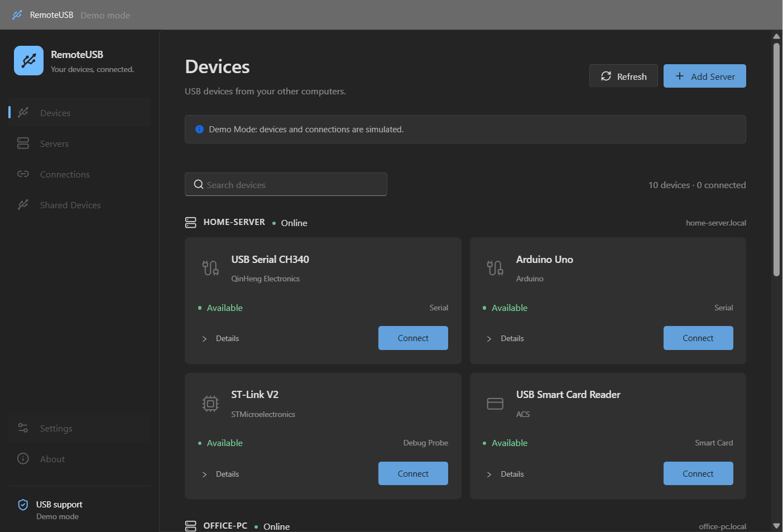Open Shared Devices in the sidebar

pos(79,205)
